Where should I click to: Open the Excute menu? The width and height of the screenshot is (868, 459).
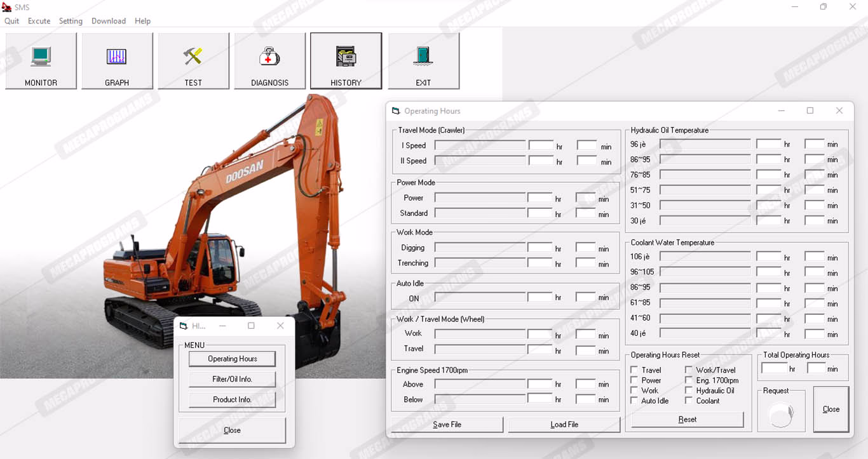(39, 21)
